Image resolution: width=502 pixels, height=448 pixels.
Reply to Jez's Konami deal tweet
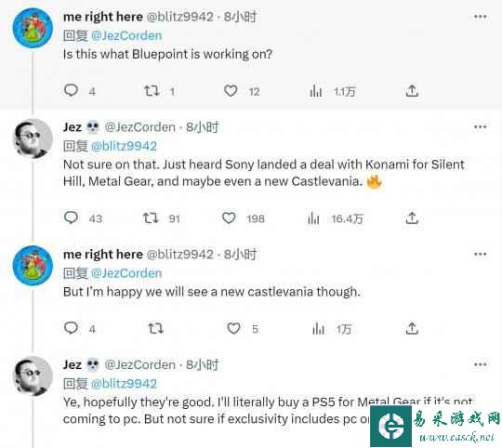(71, 217)
